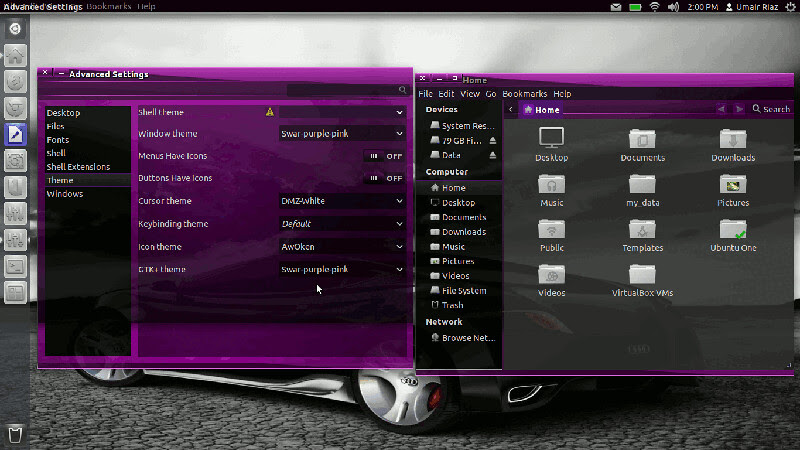Toggle the Menus Have Icons switch

click(x=385, y=156)
